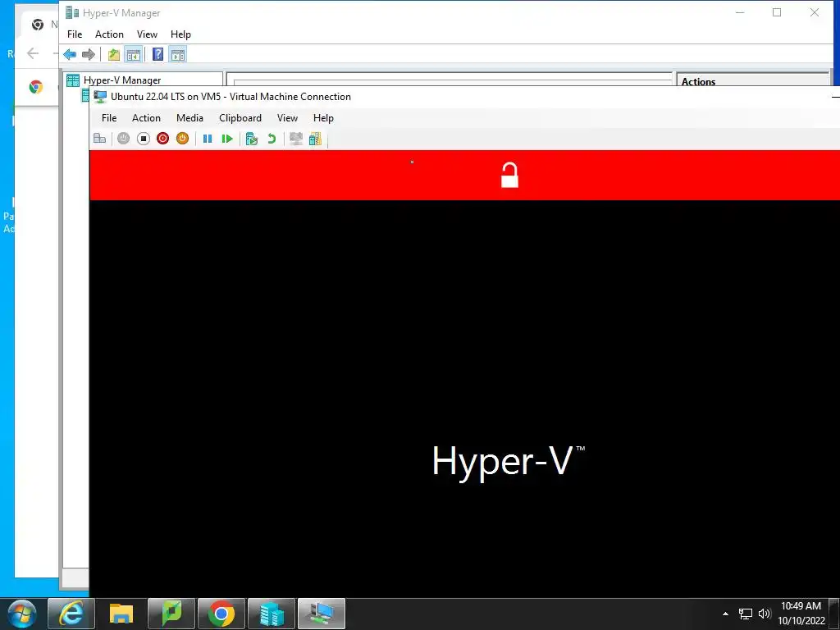
Task: Turn off the virtual machine with the black stop button
Action: point(143,139)
